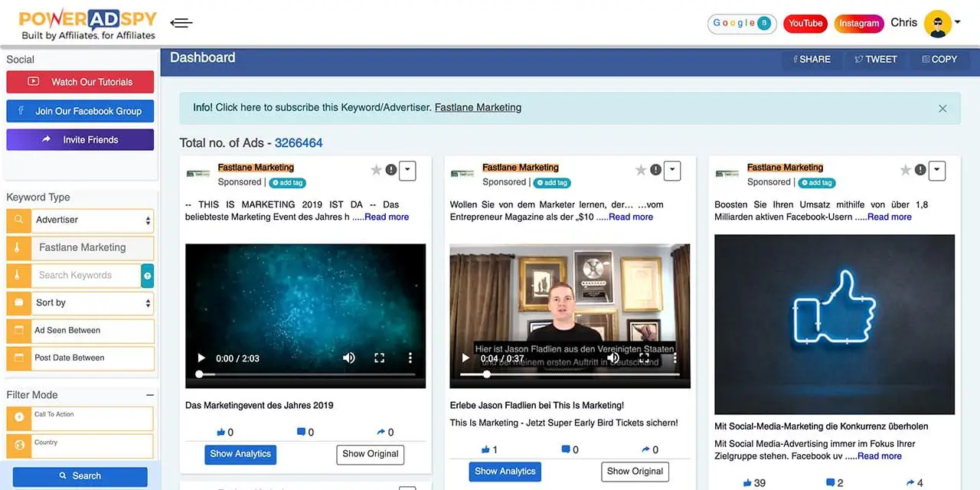Seek the first ad video progress bar
Viewport: 980px width, 490px height.
(305, 374)
